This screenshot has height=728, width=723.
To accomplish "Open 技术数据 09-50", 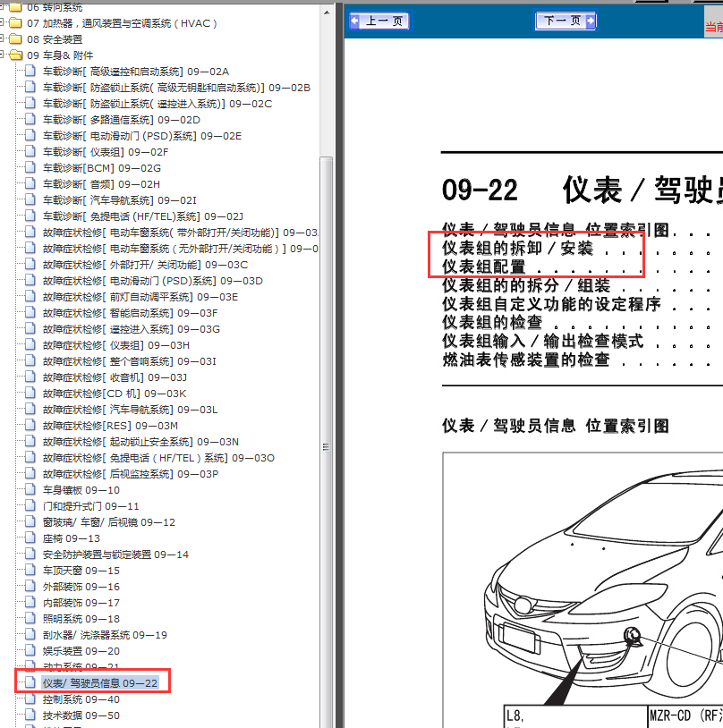I will [x=81, y=715].
